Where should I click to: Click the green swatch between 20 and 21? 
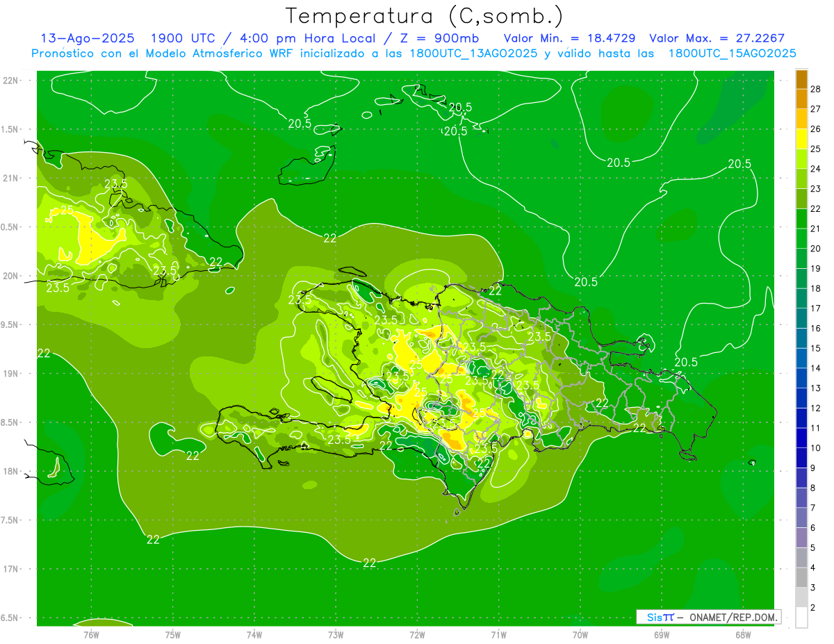pyautogui.click(x=801, y=239)
